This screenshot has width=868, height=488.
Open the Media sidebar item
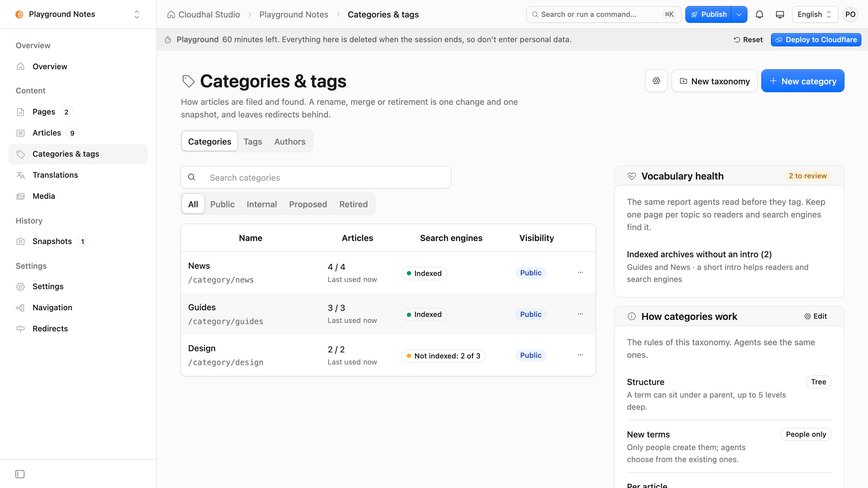pos(78,196)
